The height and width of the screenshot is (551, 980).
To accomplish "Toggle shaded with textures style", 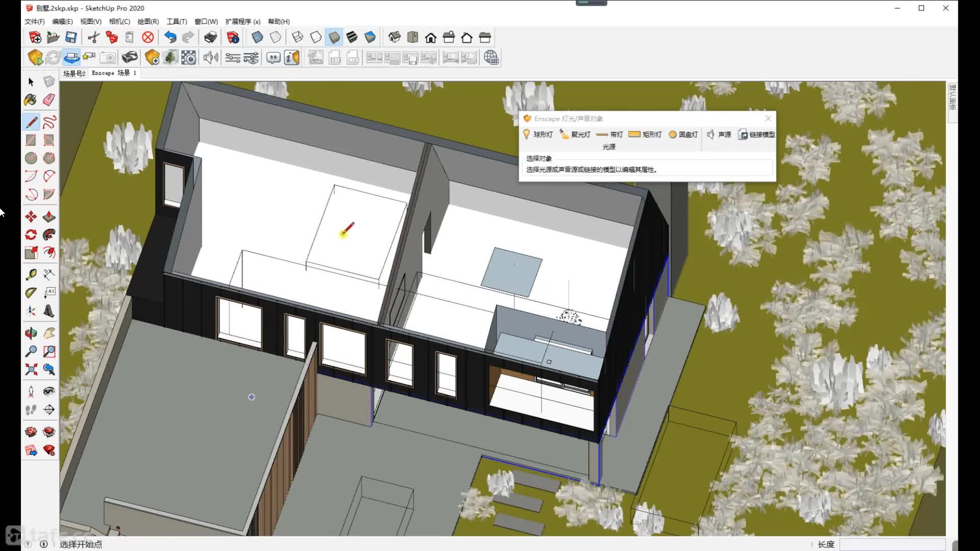I will point(352,37).
